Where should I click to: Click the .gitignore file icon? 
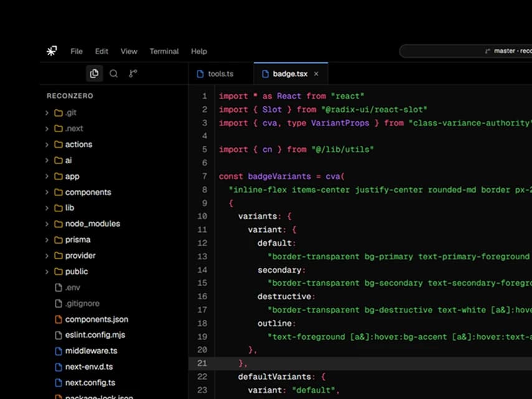coord(59,303)
